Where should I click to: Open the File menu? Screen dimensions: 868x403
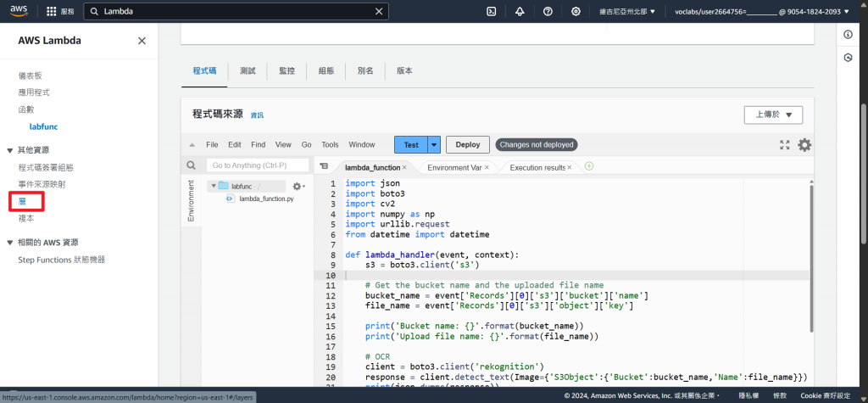coord(212,145)
